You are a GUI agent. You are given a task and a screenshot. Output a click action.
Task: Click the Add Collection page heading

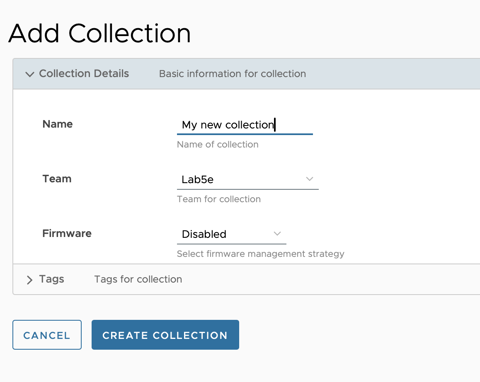[x=100, y=33]
